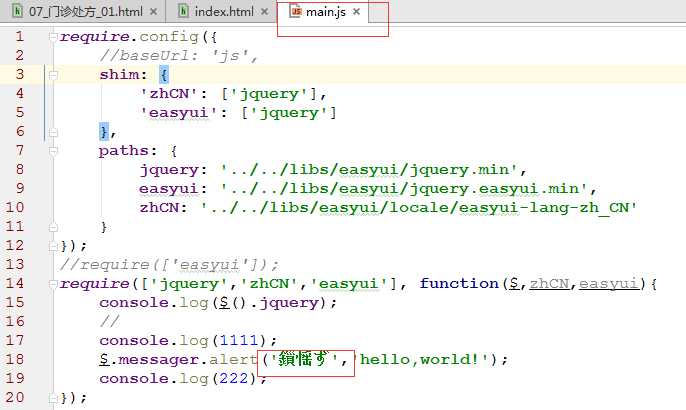Image resolution: width=686 pixels, height=410 pixels.
Task: Click the 'hello,world!' string
Action: [x=424, y=360]
